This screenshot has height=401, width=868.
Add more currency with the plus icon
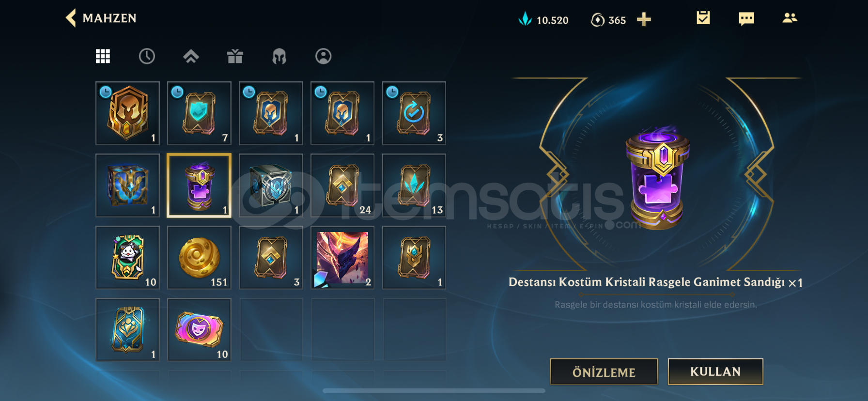tap(644, 19)
